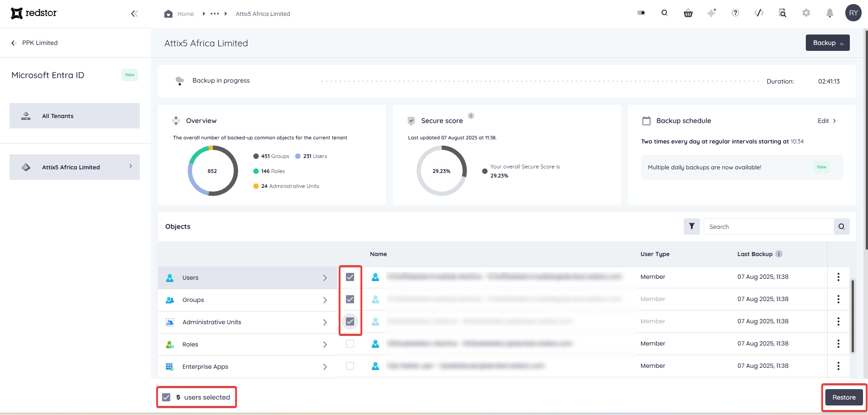
Task: Expand the Enterprise Apps chevron
Action: [325, 367]
